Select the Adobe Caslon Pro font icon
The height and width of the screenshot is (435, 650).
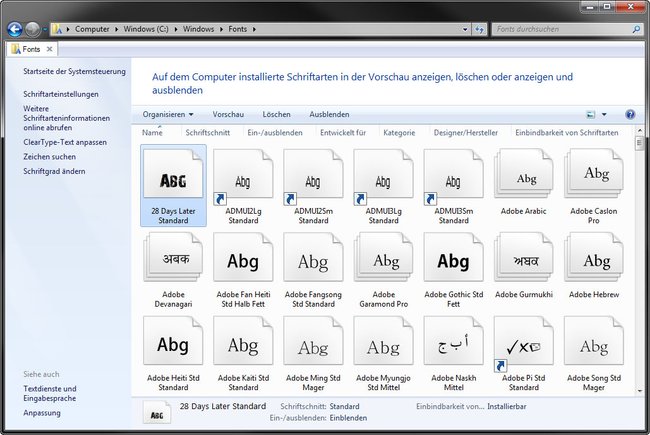(x=594, y=174)
